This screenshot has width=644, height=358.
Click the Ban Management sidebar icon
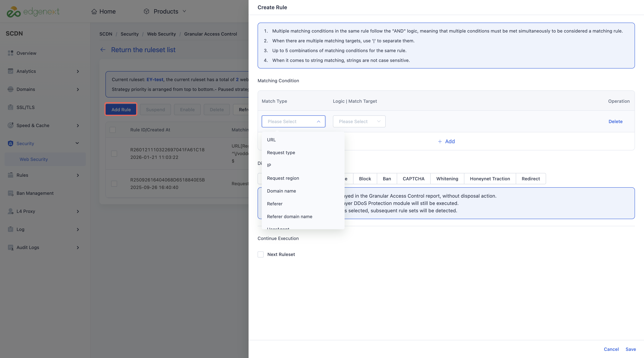coord(11,193)
